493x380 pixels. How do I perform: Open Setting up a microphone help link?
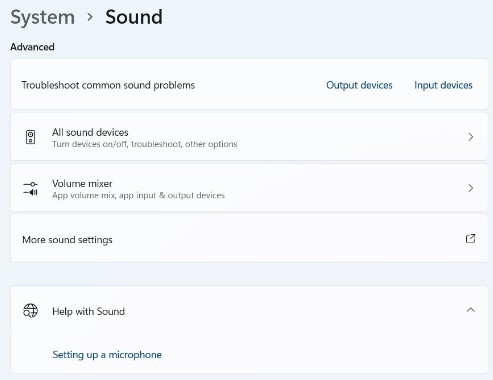(107, 355)
